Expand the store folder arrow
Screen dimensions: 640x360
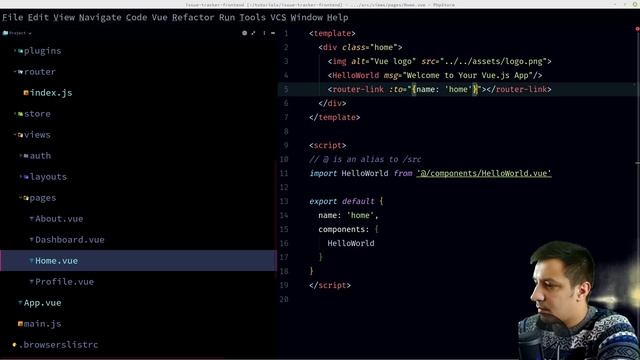[x=15, y=114]
